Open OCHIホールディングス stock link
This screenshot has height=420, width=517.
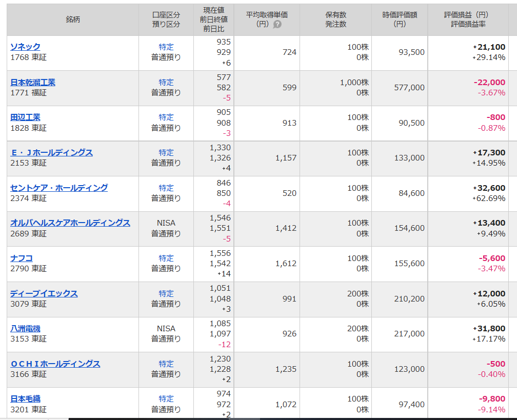[x=55, y=364]
